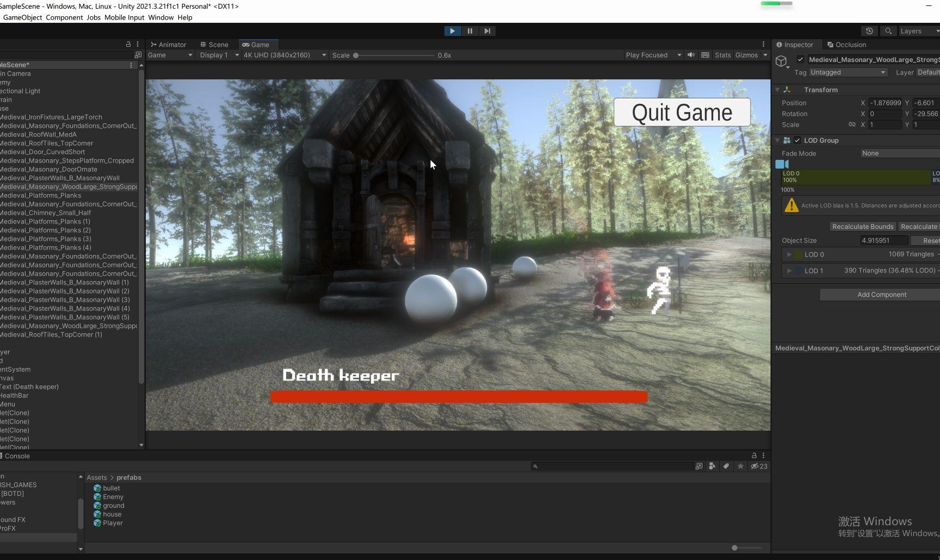Click the Hierarchy search-by-type icon
Viewport: 940px width, 560px height.
138,55
